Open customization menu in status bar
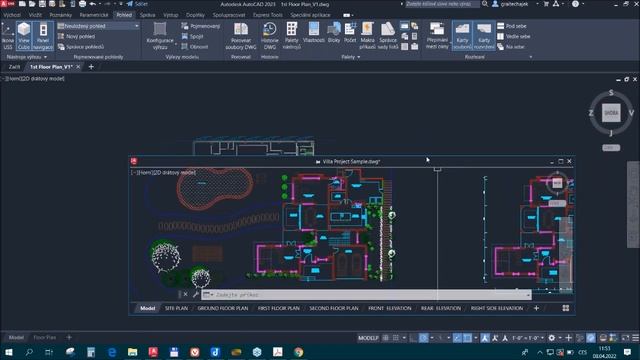 pyautogui.click(x=635, y=338)
